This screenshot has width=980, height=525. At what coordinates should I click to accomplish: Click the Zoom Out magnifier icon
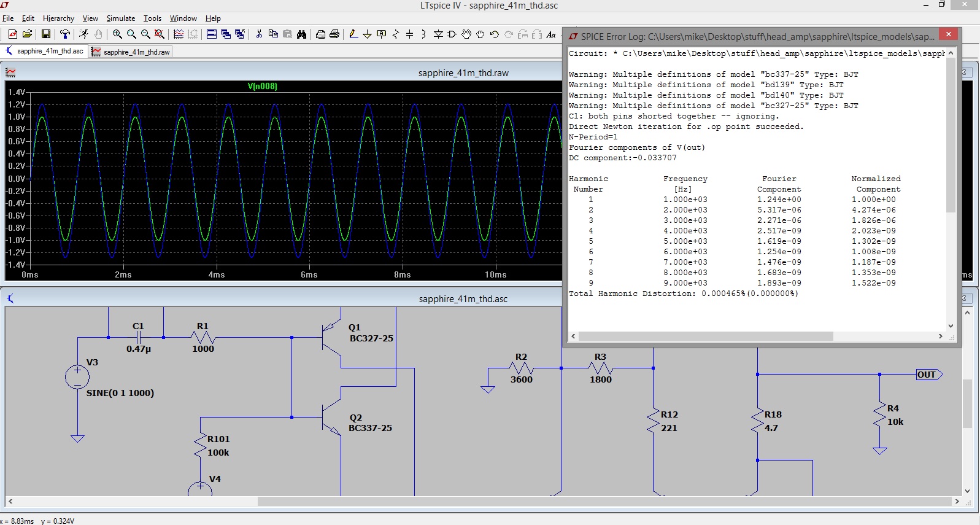point(145,34)
